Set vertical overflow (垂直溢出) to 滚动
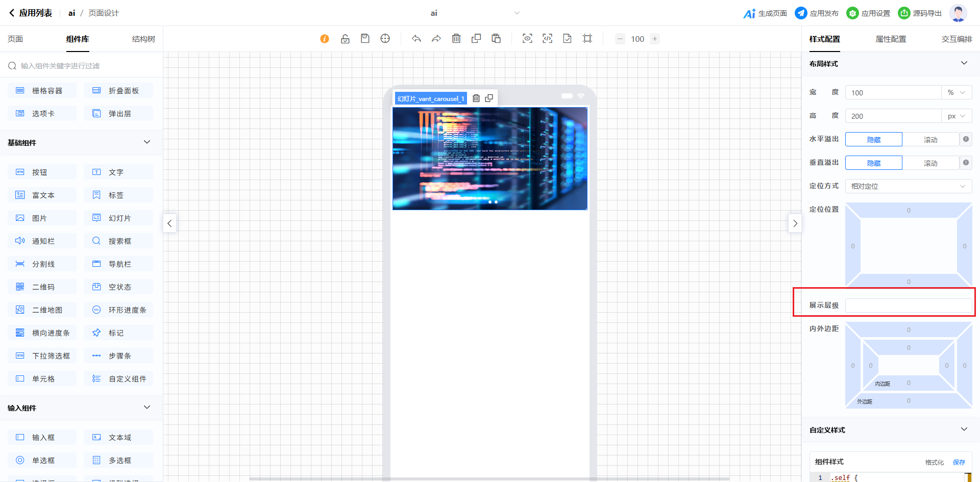The image size is (980, 482). coord(930,163)
